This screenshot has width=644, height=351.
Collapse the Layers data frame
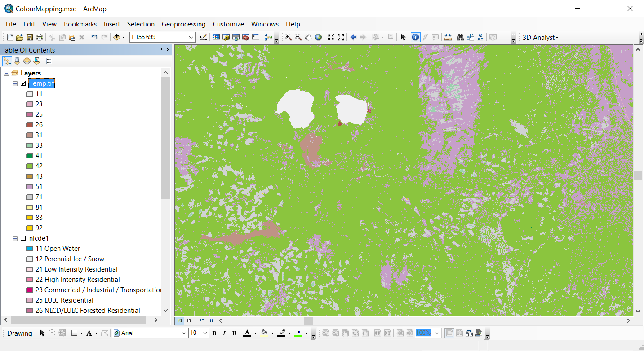click(x=6, y=73)
